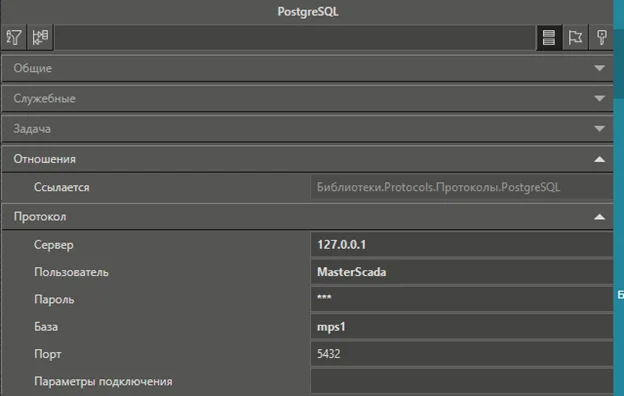Select the Общие section header
The image size is (624, 396).
[x=307, y=68]
